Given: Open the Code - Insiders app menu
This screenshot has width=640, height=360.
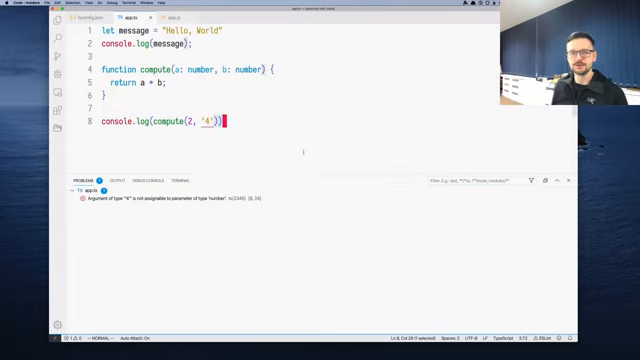Looking at the screenshot, I should pos(27,2).
